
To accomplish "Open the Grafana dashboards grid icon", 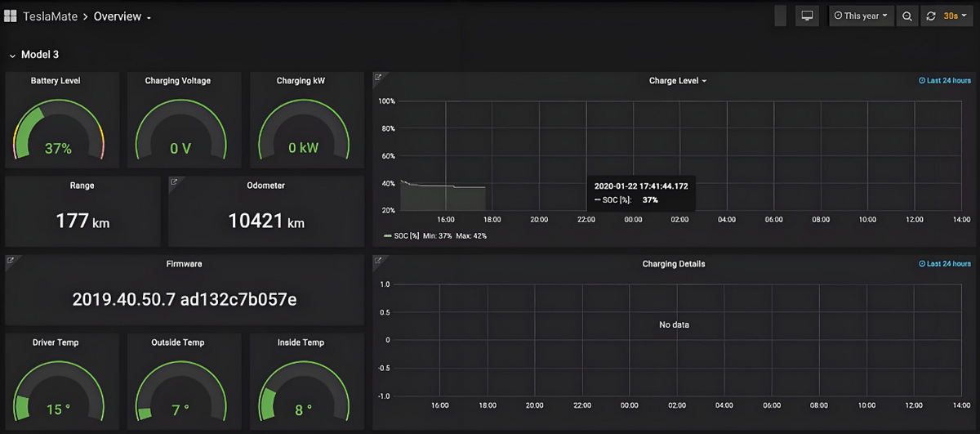I will [11, 16].
